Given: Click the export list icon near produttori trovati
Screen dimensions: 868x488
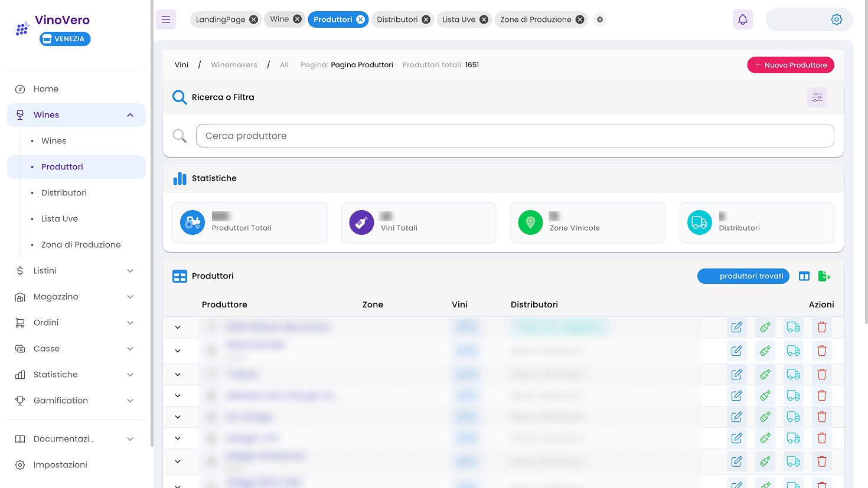Looking at the screenshot, I should pos(824,276).
